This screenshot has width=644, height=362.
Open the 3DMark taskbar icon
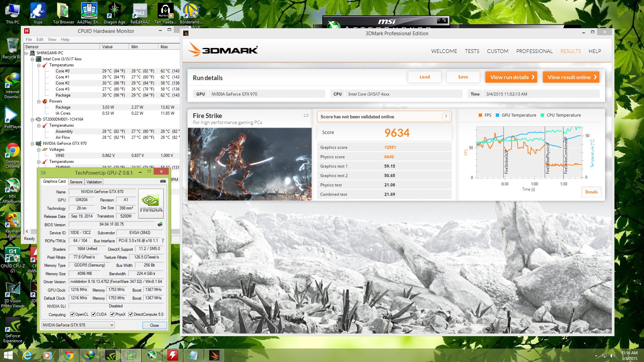214,355
